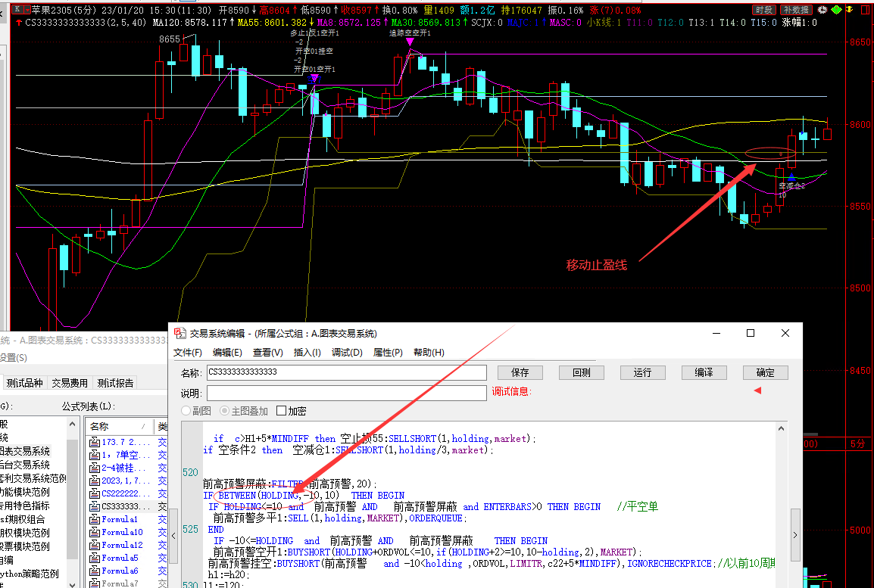The width and height of the screenshot is (874, 588).
Task: Click the 回测 button
Action: [x=582, y=372]
